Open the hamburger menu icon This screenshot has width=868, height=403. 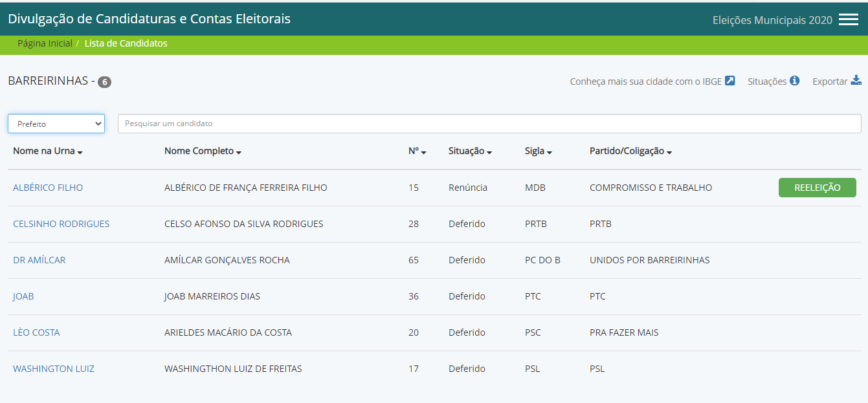(848, 19)
